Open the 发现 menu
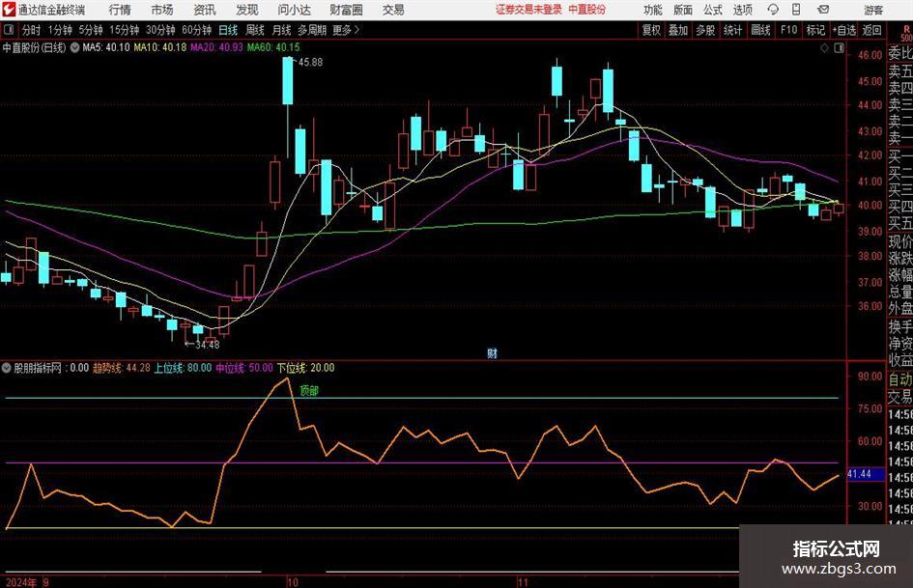Viewport: 913px width, 588px height. click(247, 10)
